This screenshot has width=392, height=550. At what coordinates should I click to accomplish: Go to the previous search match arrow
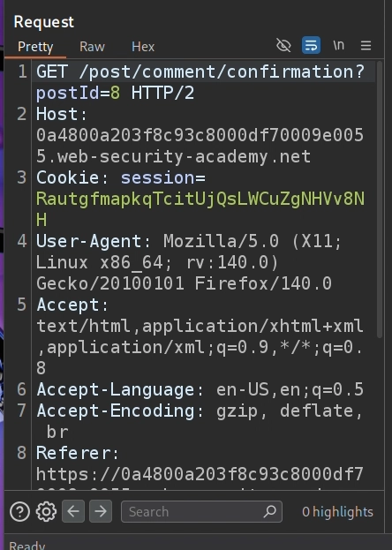tap(73, 511)
